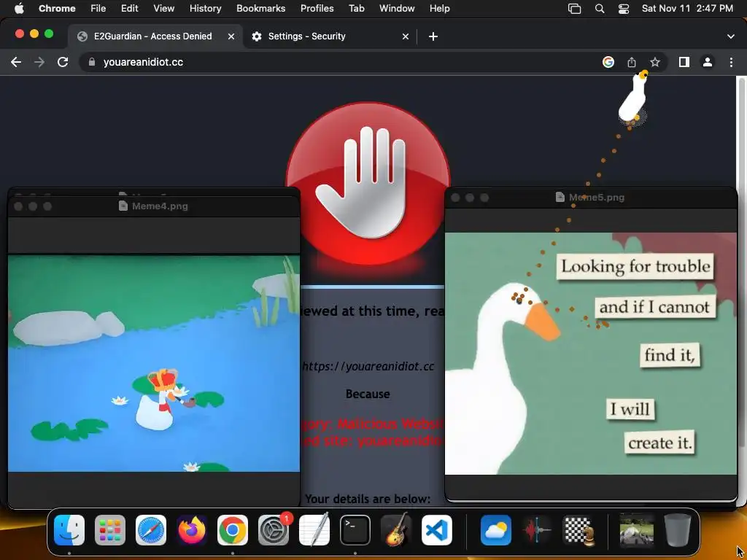Switch to E2Guardian - Access Denied tab
Image resolution: width=747 pixels, height=560 pixels.
coord(152,36)
